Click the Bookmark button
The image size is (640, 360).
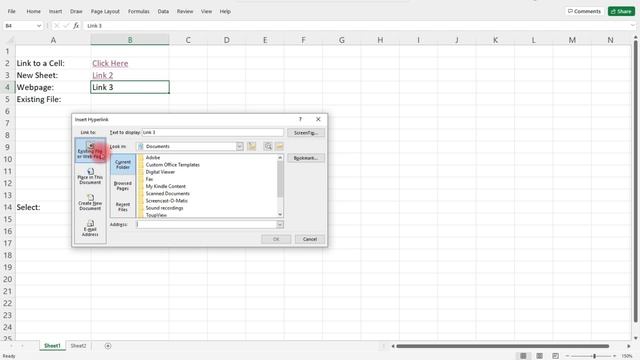pos(306,158)
